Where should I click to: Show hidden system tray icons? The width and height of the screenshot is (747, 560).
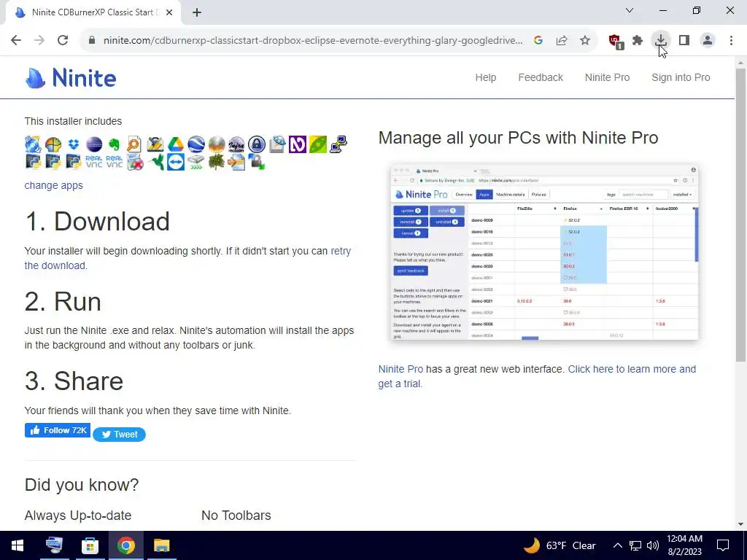pyautogui.click(x=617, y=545)
